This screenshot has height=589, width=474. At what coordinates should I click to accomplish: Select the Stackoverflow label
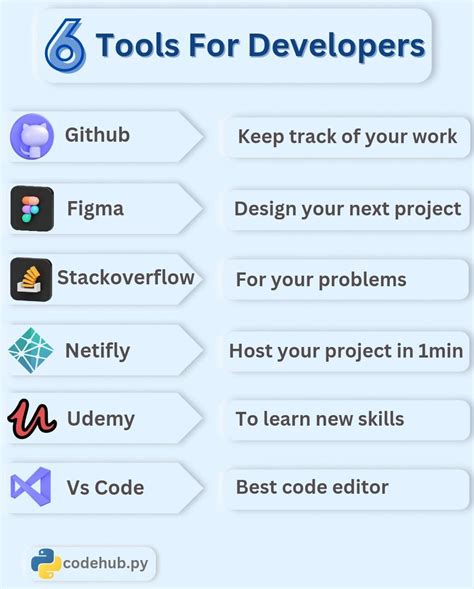point(126,278)
